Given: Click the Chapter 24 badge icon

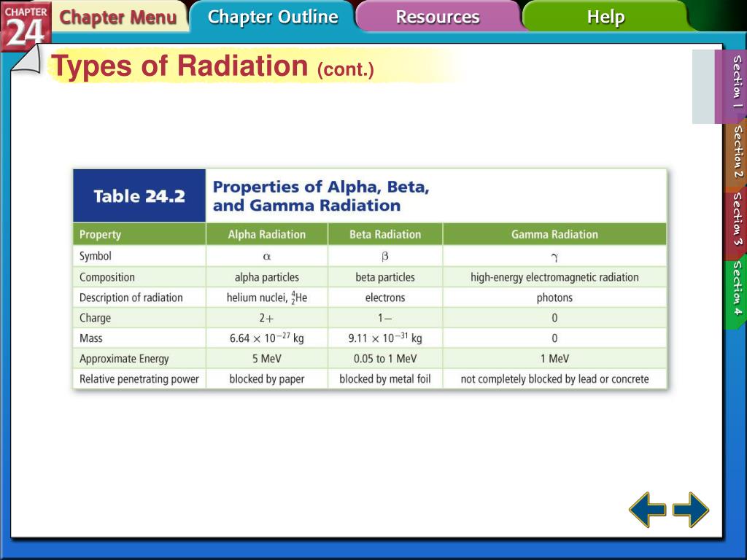Looking at the screenshot, I should (x=26, y=26).
